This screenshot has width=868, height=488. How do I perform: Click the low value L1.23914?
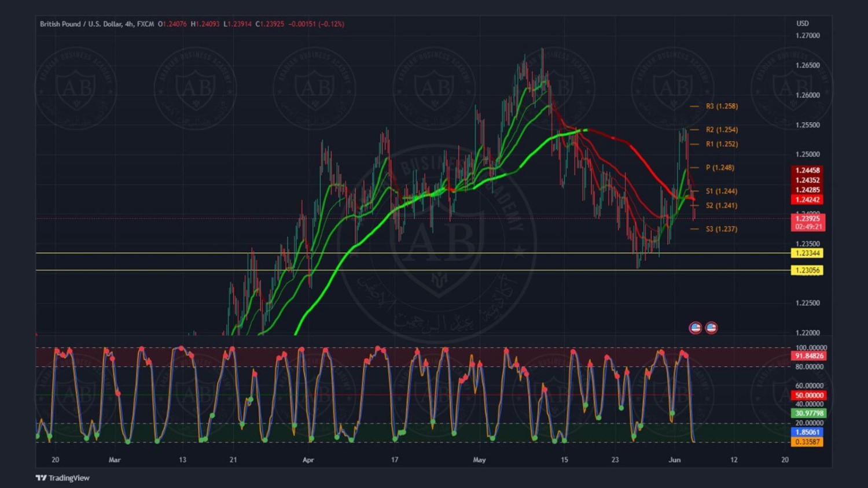pyautogui.click(x=237, y=24)
